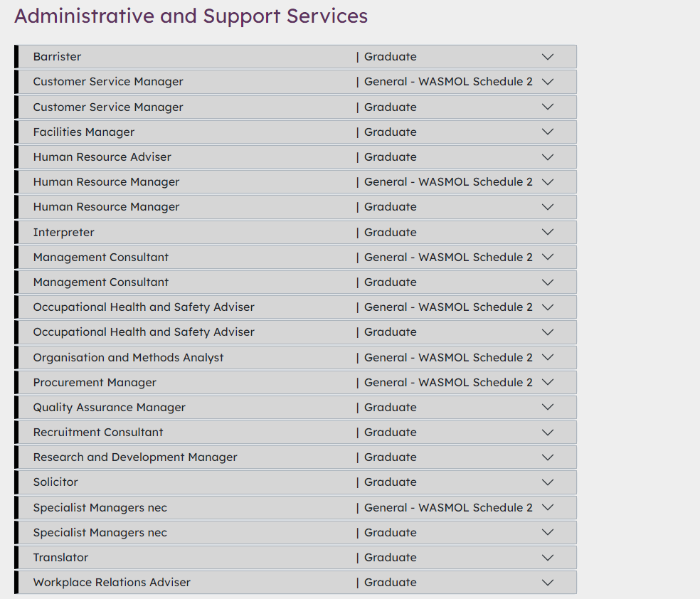Open Workplace Relations Adviser accordion
This screenshot has height=599, width=700.
[547, 582]
